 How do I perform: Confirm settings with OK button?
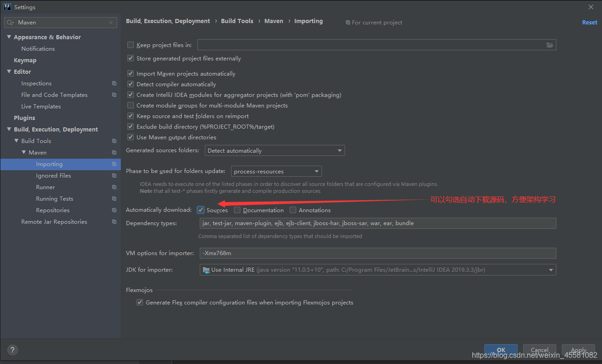[x=501, y=350]
